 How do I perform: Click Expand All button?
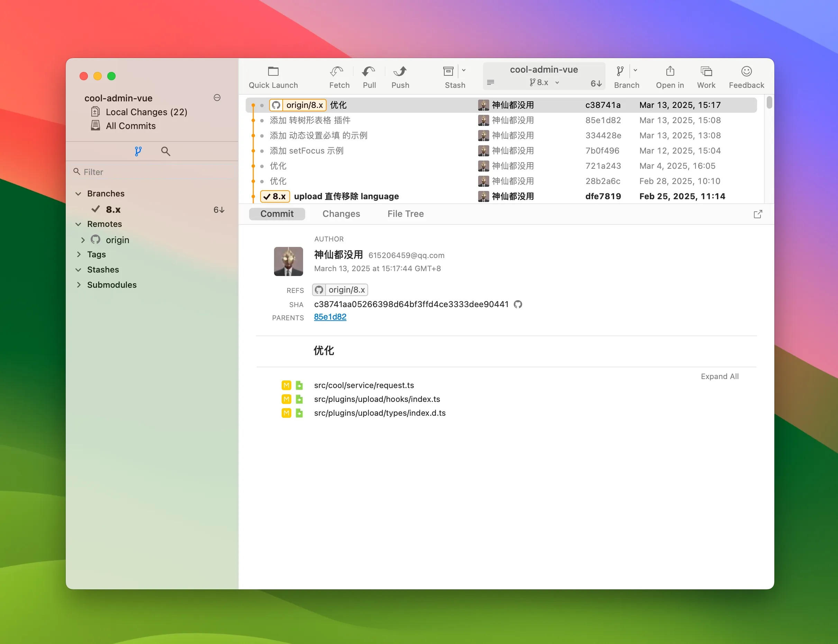click(x=719, y=376)
